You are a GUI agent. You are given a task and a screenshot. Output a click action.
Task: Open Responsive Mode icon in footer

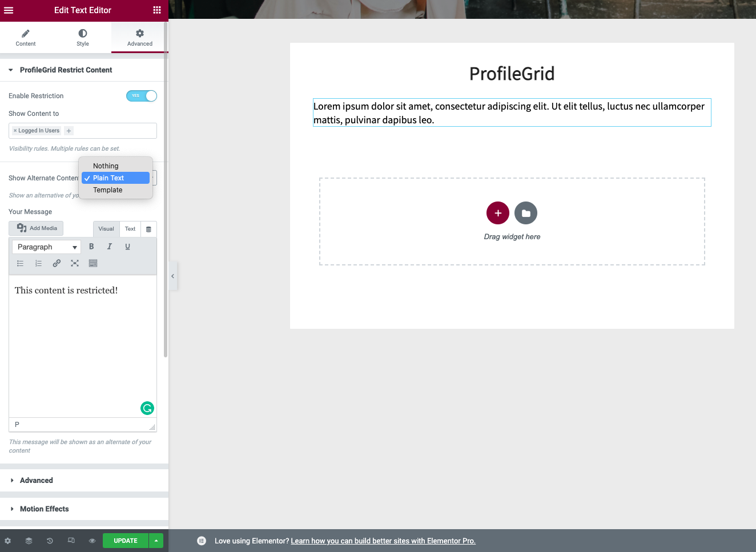pos(71,541)
